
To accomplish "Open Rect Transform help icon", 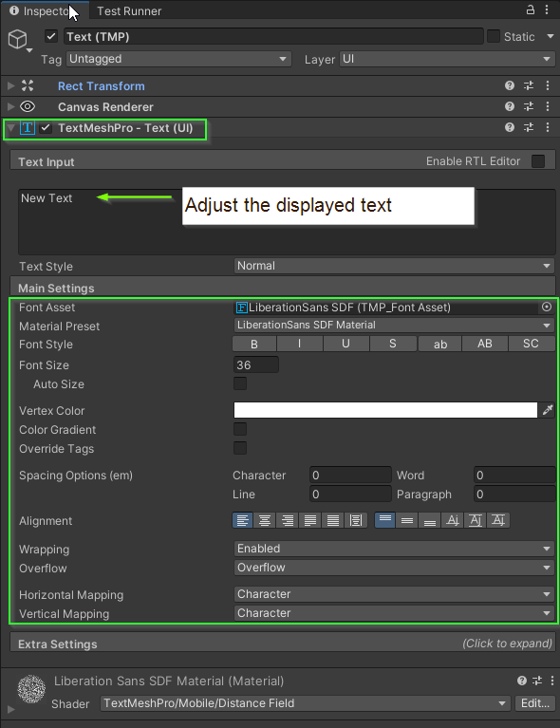I will click(x=510, y=85).
